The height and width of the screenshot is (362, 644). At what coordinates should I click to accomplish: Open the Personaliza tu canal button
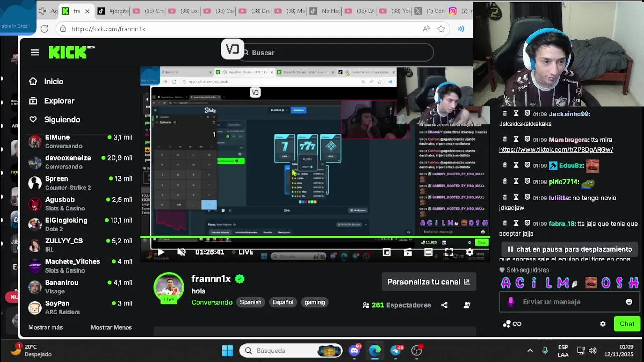tap(429, 282)
